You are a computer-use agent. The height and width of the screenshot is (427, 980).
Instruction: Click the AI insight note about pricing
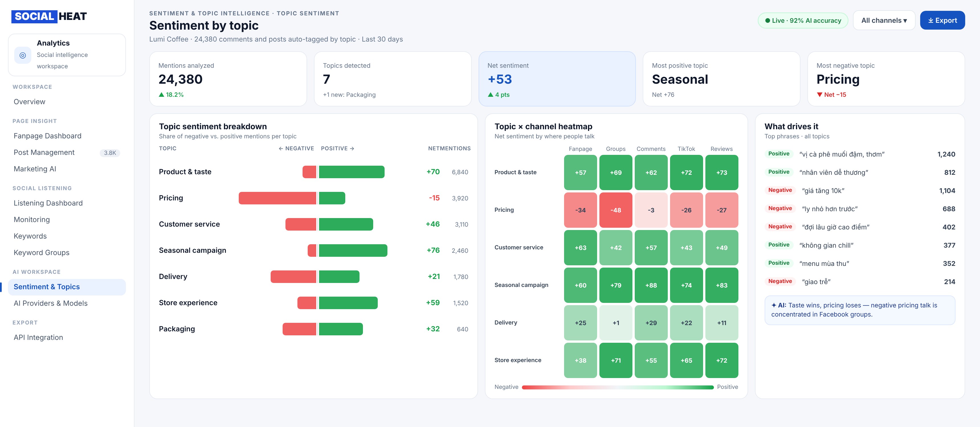pos(860,310)
